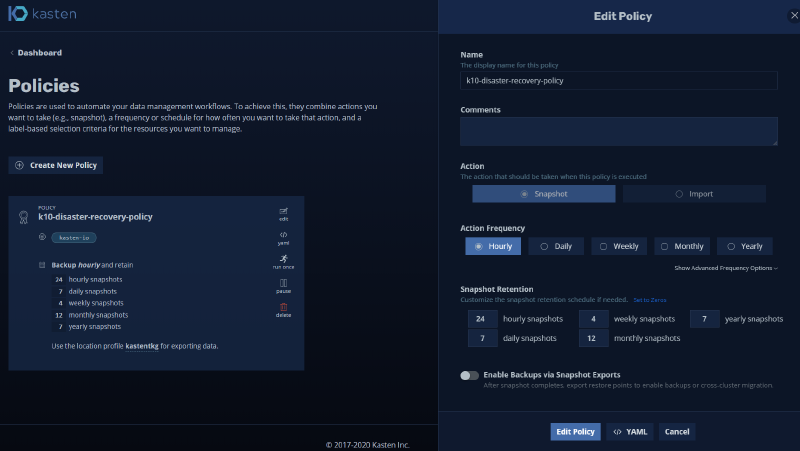Click '12 monthly snapshots' in policy card
The image size is (800, 451).
click(90, 315)
